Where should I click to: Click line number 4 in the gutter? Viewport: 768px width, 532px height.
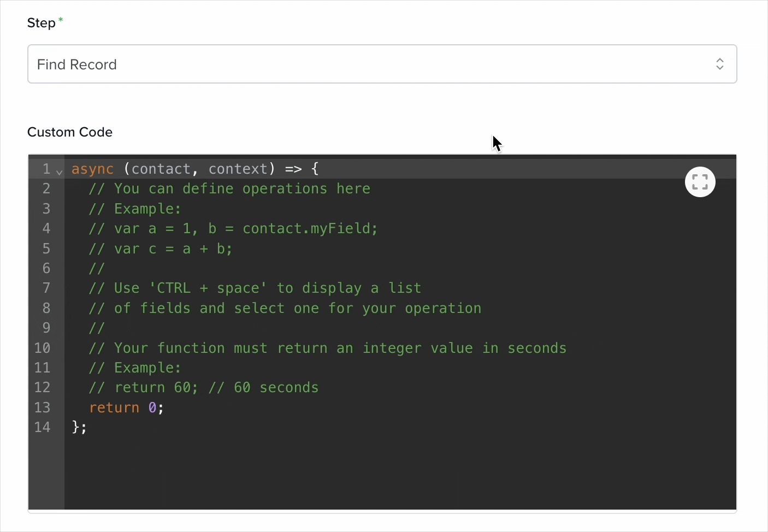point(46,228)
